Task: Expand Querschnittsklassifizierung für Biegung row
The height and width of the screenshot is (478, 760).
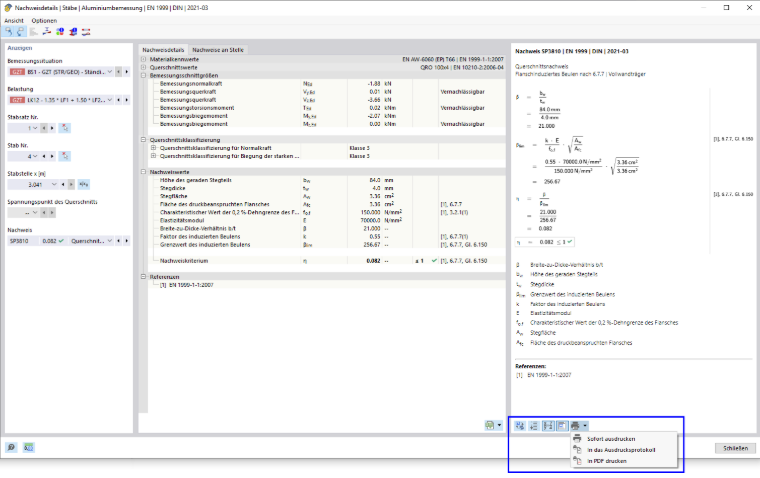Action: click(153, 156)
